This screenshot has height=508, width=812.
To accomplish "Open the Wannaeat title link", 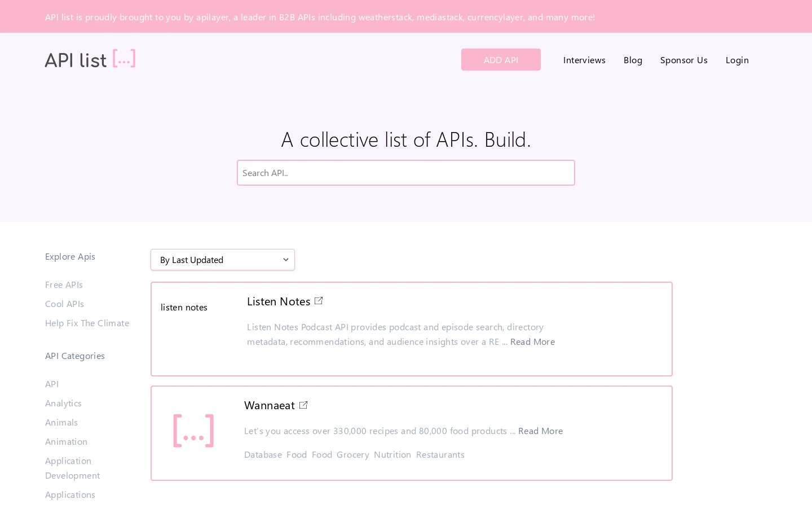I will (x=270, y=405).
